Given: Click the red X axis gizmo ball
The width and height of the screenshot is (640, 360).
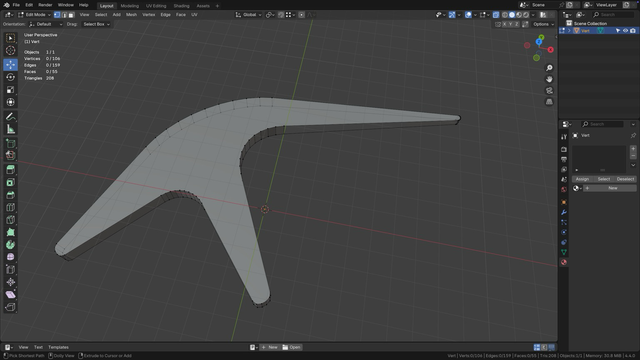Looking at the screenshot, I should [551, 50].
